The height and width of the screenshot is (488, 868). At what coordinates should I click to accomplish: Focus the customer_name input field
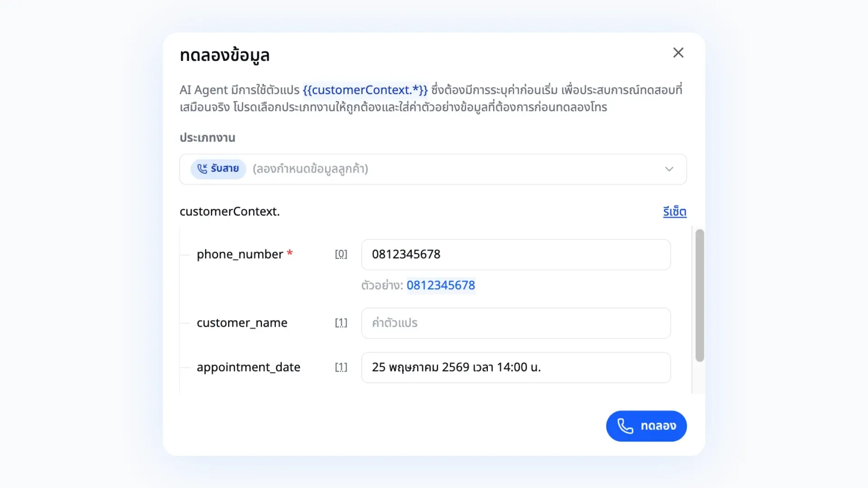(x=516, y=323)
